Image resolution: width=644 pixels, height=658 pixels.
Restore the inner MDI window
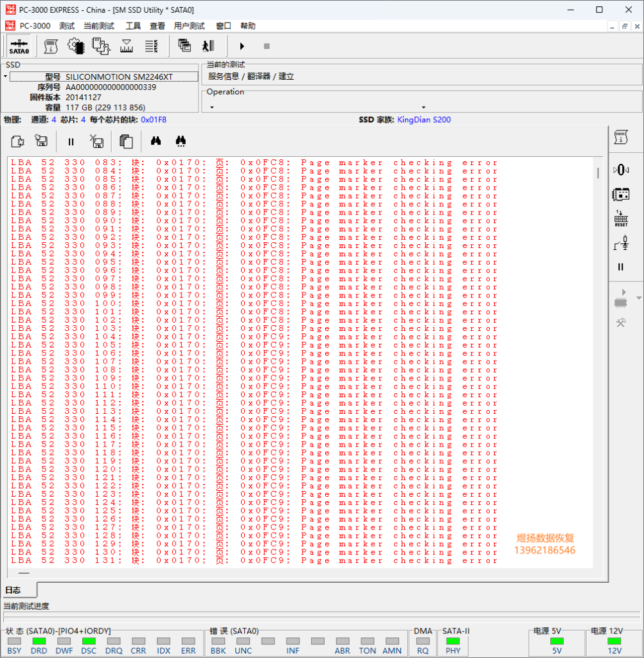[625, 26]
